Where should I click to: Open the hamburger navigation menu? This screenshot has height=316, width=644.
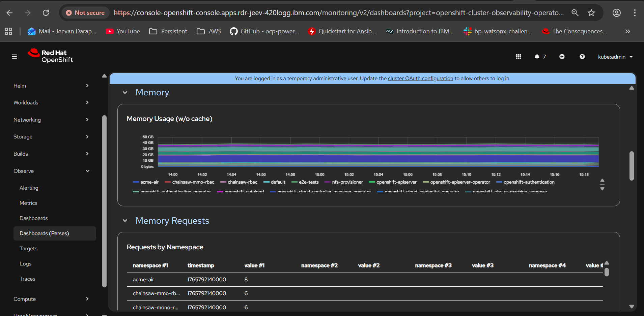(x=15, y=57)
